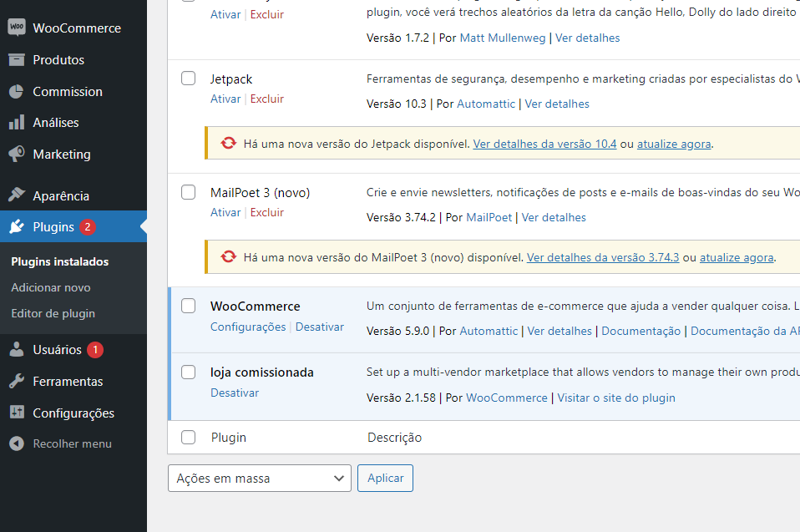Click the Configurações sliders icon

click(x=16, y=413)
